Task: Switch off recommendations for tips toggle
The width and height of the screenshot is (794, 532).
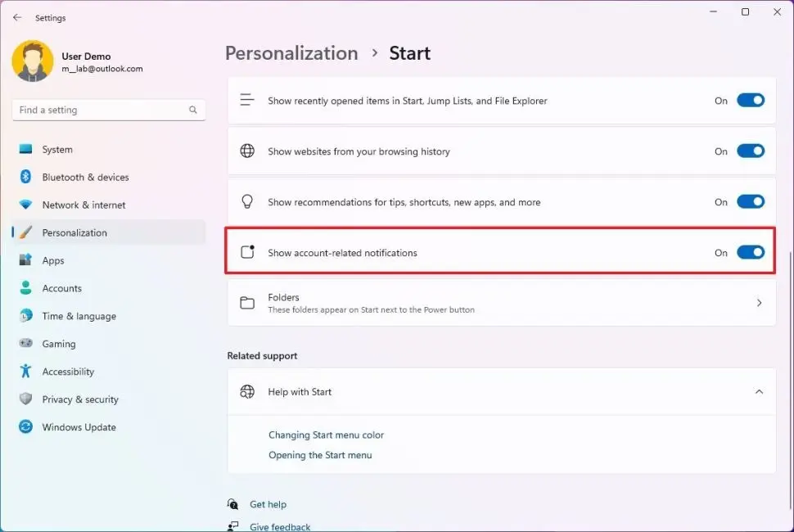Action: (x=751, y=201)
